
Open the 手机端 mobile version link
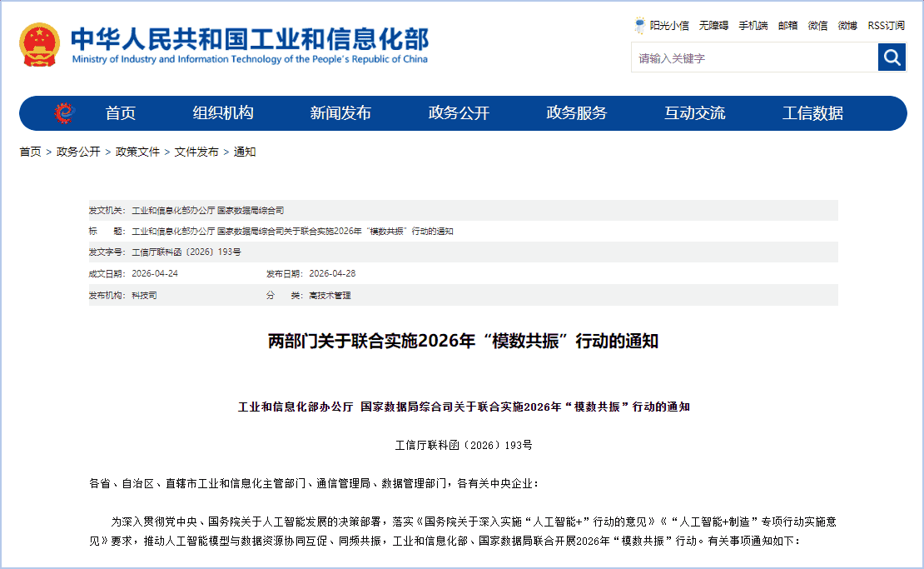[x=753, y=25]
